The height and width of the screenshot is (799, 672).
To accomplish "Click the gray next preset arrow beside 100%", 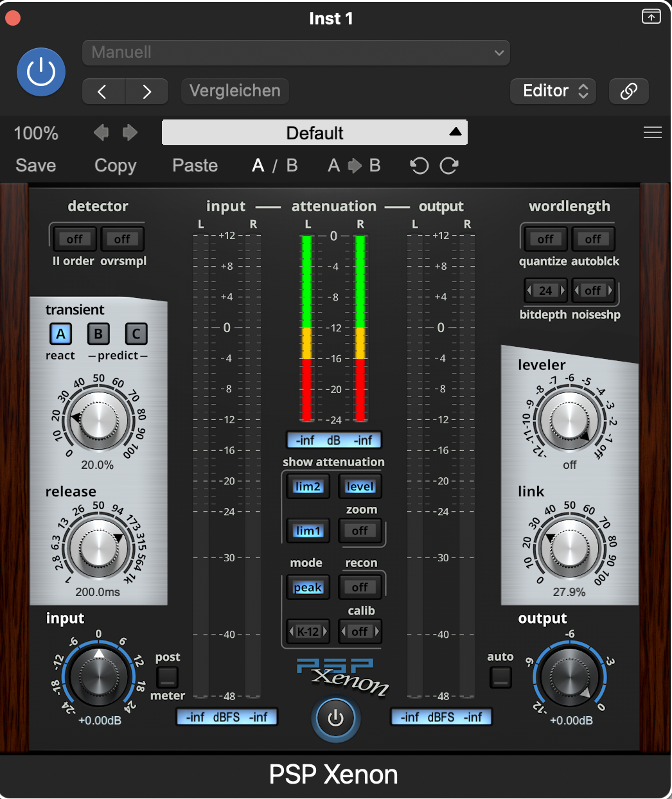I will coord(130,133).
